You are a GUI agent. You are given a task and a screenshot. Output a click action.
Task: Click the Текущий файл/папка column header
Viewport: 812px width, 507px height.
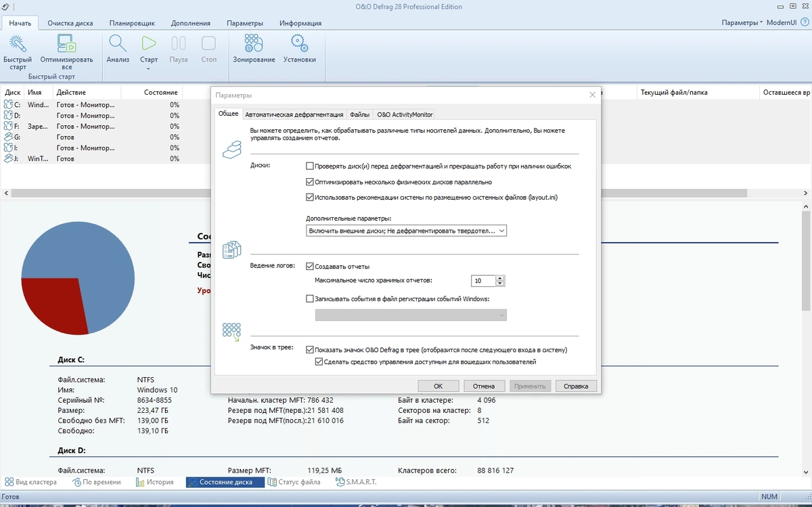point(697,92)
